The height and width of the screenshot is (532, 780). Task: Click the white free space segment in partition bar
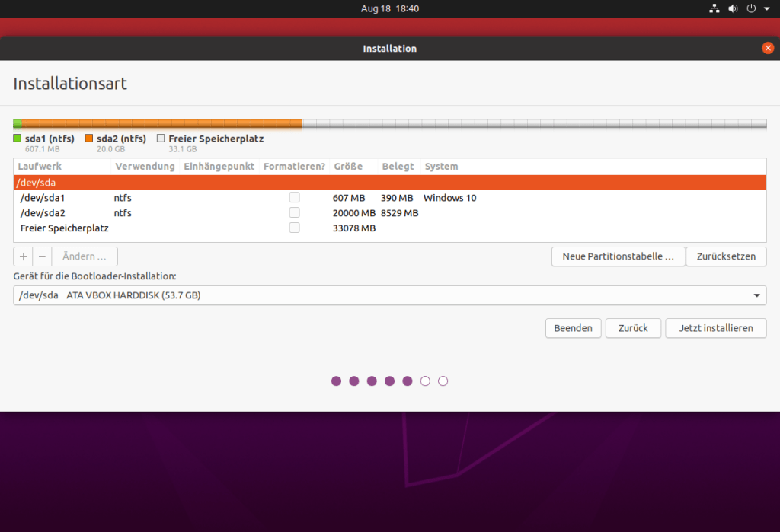[x=533, y=123]
